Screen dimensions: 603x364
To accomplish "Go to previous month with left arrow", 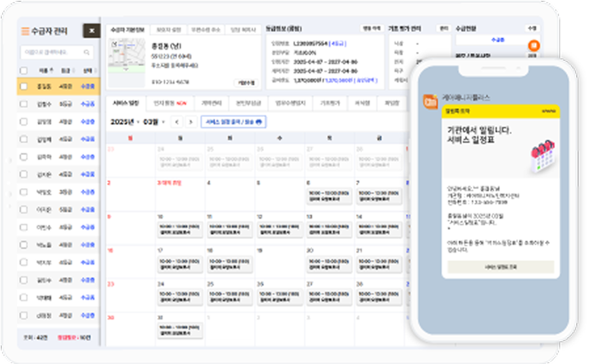I will coord(176,122).
